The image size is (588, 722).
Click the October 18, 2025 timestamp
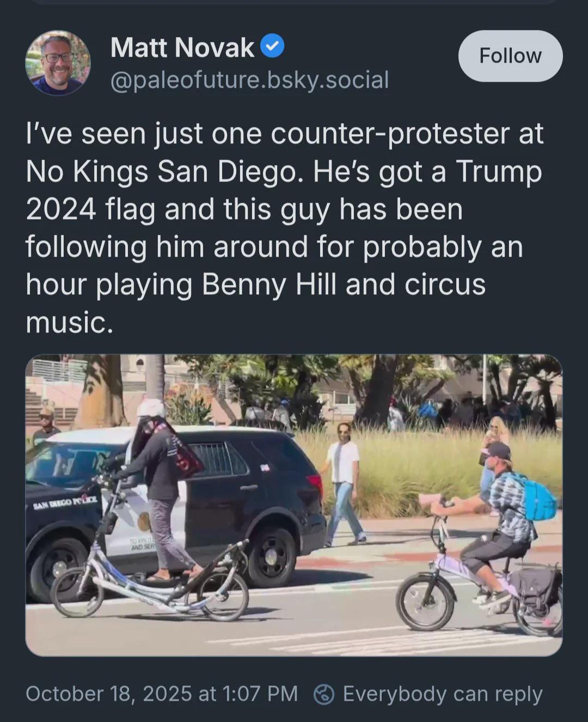[162, 694]
